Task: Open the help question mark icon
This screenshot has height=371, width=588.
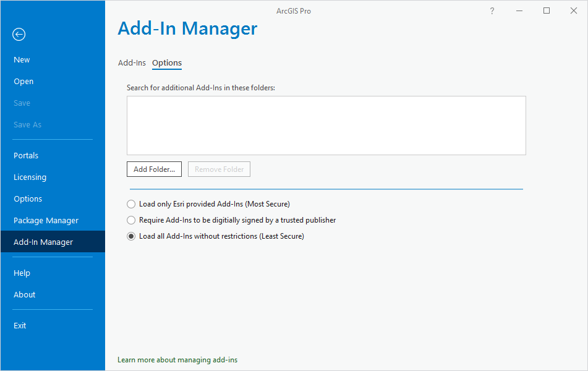Action: [492, 11]
